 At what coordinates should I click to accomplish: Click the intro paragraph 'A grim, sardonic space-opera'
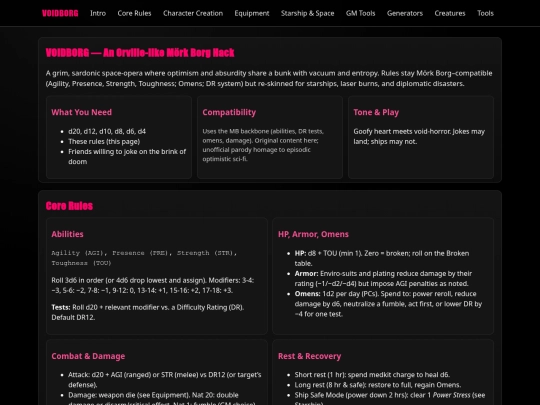coord(269,79)
